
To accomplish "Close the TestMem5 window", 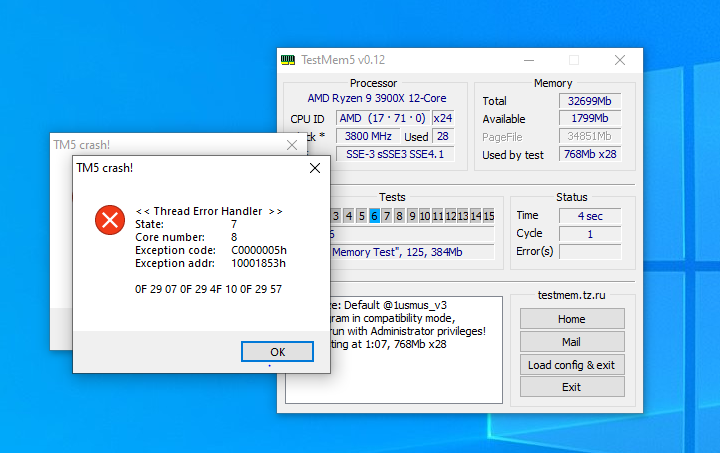I will [x=620, y=60].
